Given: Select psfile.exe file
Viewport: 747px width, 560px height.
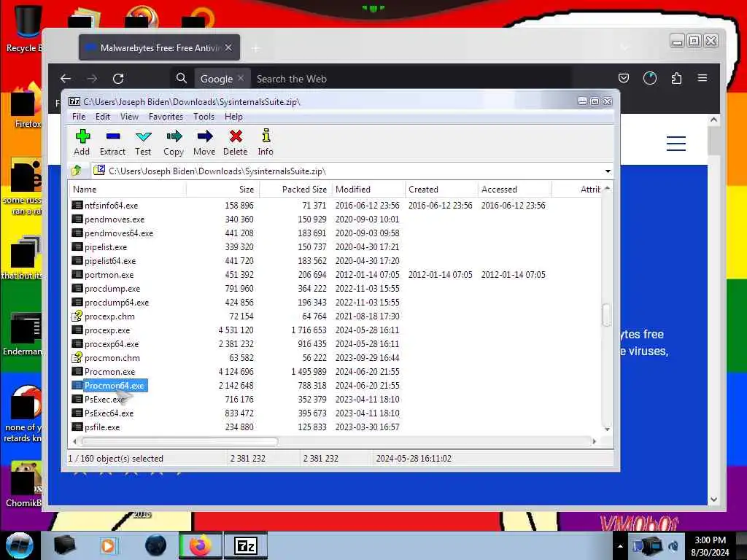Looking at the screenshot, I should 102,427.
